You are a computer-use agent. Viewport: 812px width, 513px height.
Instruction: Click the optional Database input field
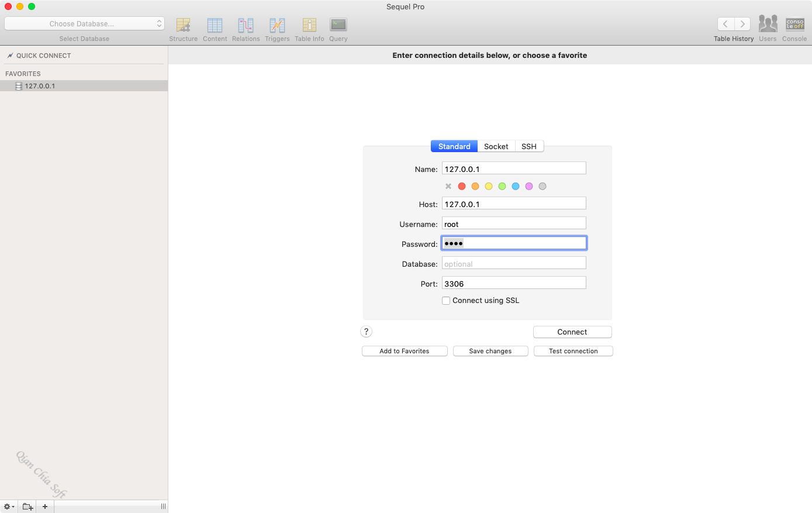pyautogui.click(x=514, y=263)
